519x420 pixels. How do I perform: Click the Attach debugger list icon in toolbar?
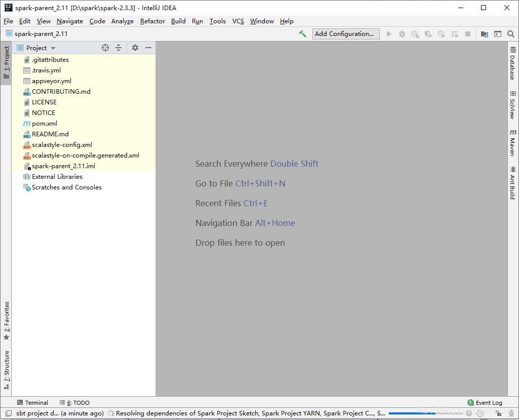[455, 34]
